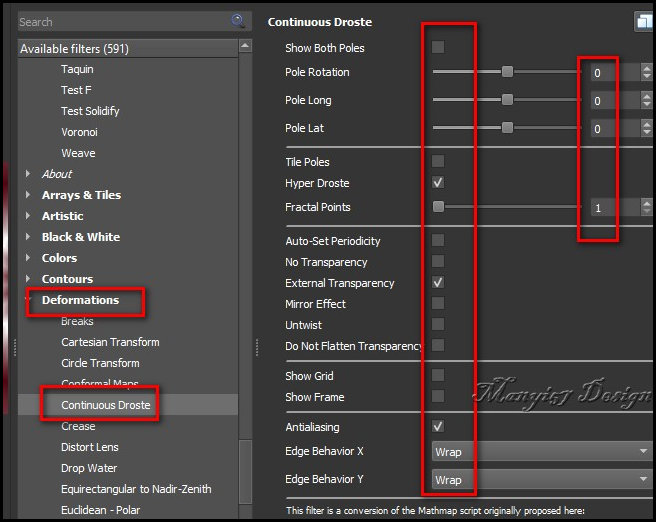Increase Fractal Points with up arrow
The width and height of the screenshot is (656, 522).
pyautogui.click(x=646, y=202)
